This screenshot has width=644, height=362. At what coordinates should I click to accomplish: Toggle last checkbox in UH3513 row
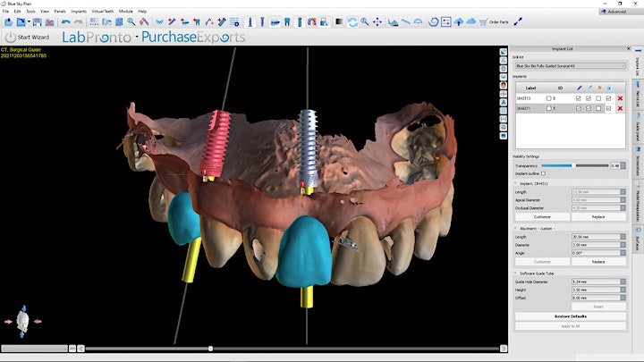(x=609, y=98)
